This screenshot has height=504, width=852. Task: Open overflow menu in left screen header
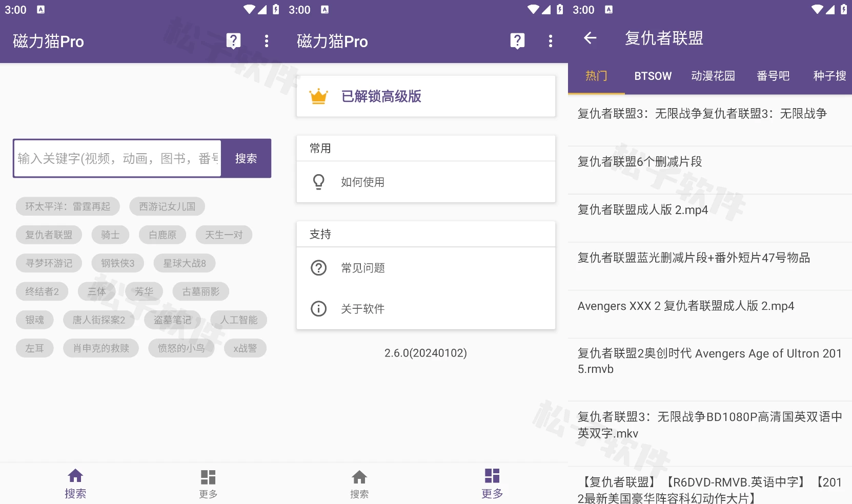point(267,41)
